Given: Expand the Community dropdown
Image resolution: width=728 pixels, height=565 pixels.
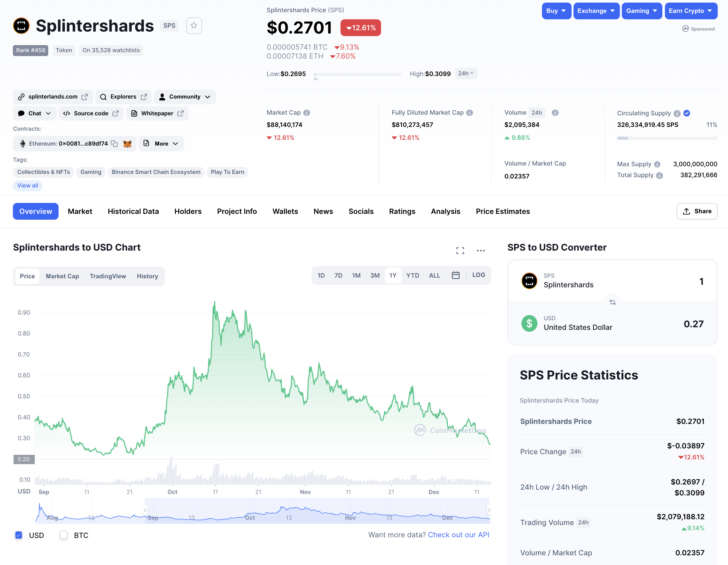Looking at the screenshot, I should (185, 97).
